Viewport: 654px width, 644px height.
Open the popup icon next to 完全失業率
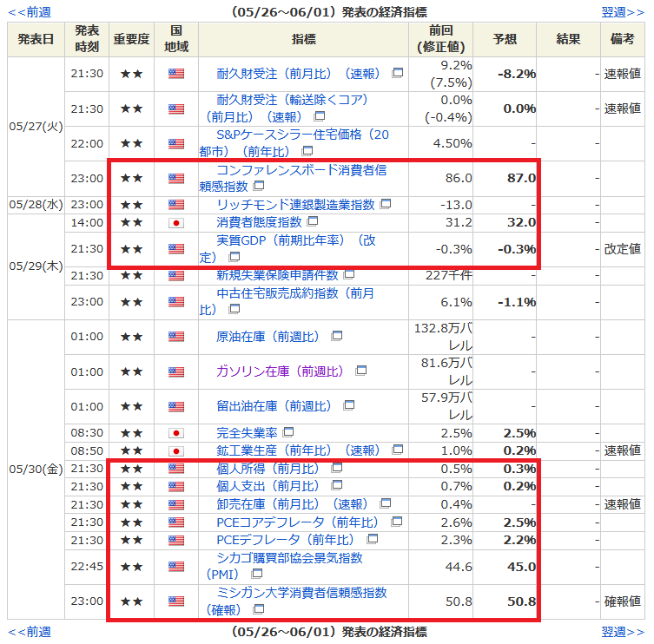click(288, 432)
